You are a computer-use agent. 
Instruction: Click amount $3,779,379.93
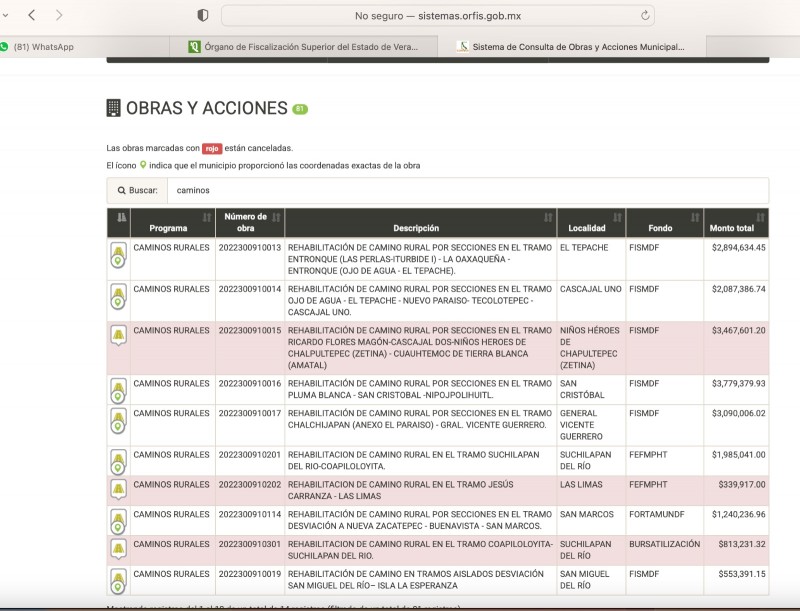point(739,383)
